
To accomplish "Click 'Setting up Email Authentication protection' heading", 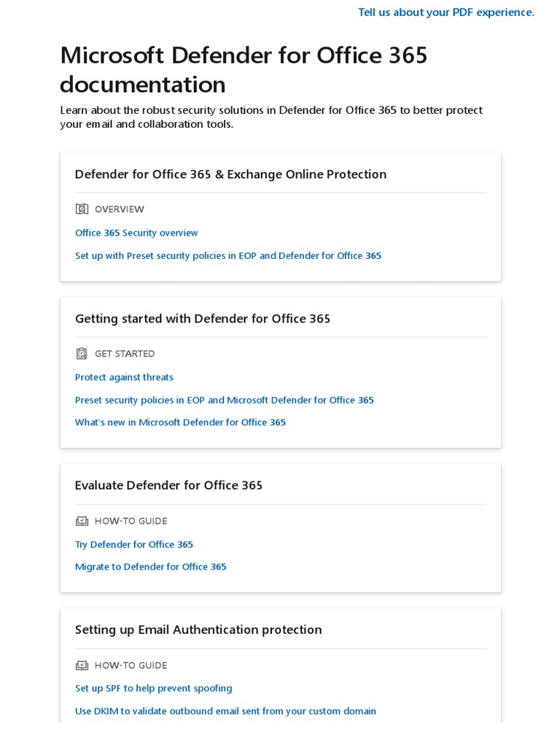I will pos(198,630).
